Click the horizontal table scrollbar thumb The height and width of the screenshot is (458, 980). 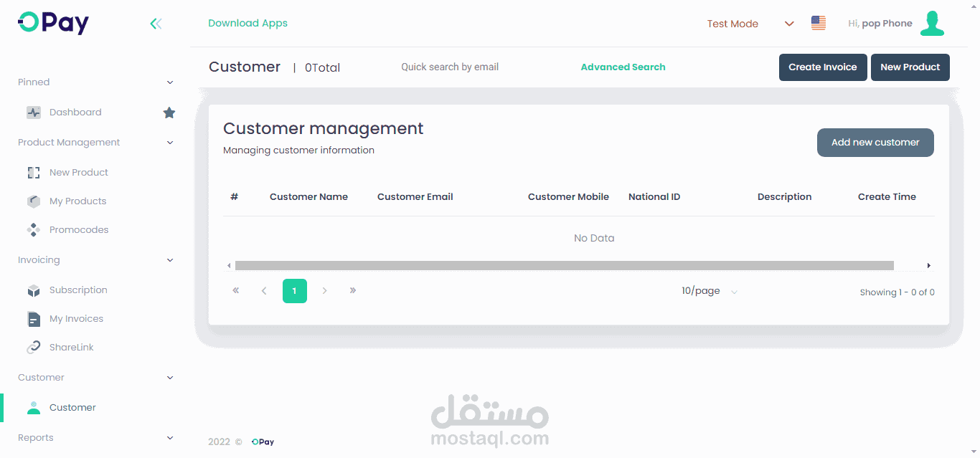click(x=565, y=266)
